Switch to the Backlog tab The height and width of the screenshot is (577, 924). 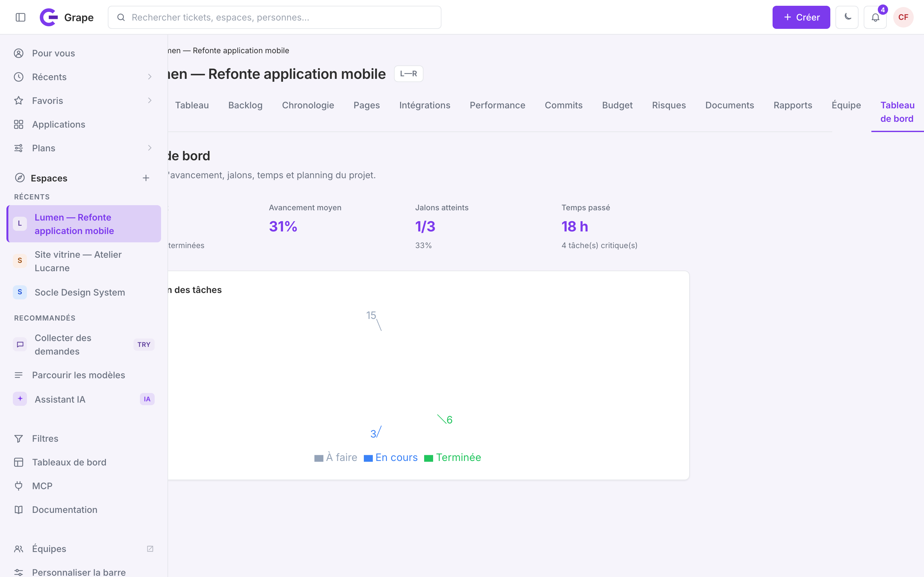pos(245,105)
